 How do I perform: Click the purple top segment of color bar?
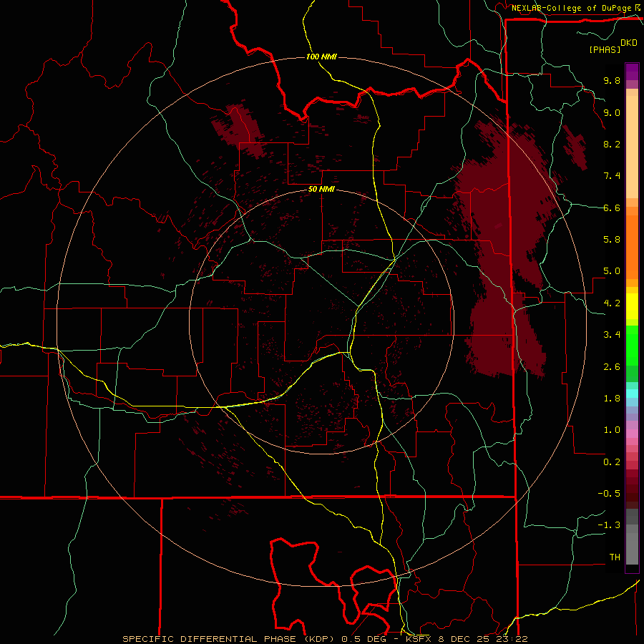[x=632, y=72]
